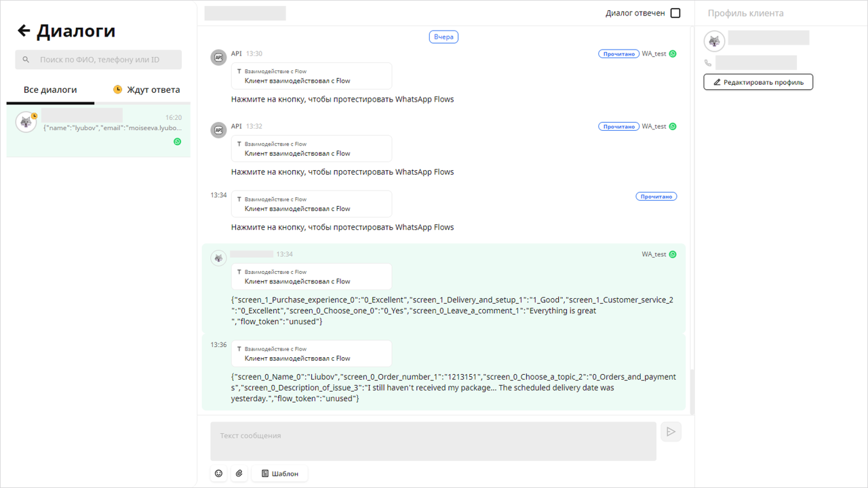
Task: Click WhatsApp icon on client's 13:34 message
Action: (x=673, y=254)
